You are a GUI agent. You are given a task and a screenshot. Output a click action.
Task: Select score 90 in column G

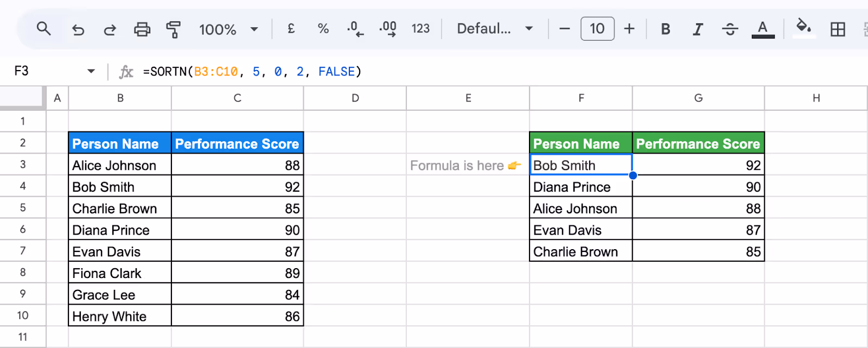point(698,187)
